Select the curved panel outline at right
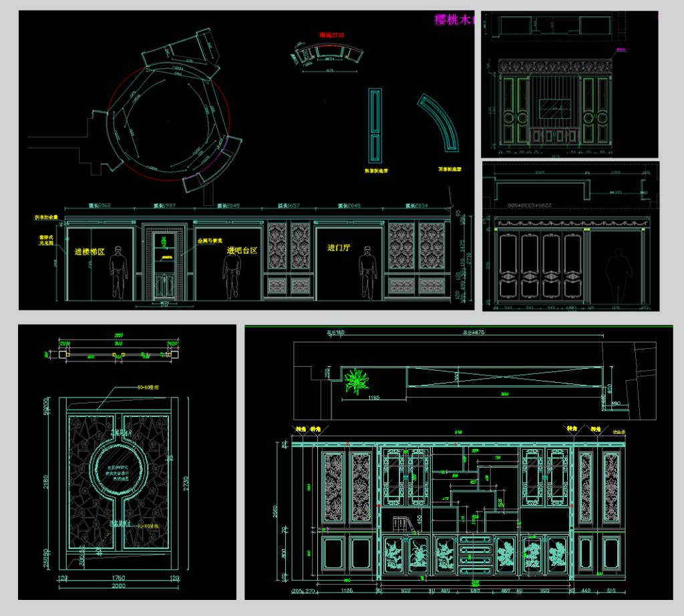 click(x=440, y=123)
